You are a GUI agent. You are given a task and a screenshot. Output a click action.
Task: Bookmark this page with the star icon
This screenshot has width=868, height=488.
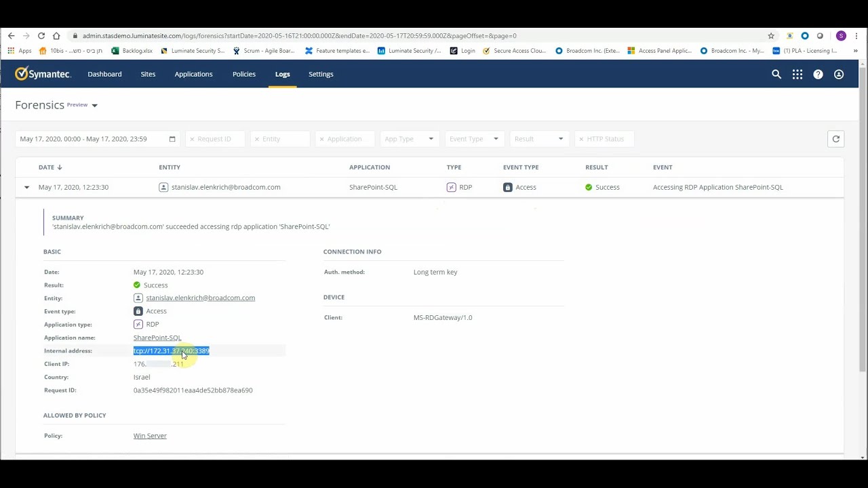[771, 36]
